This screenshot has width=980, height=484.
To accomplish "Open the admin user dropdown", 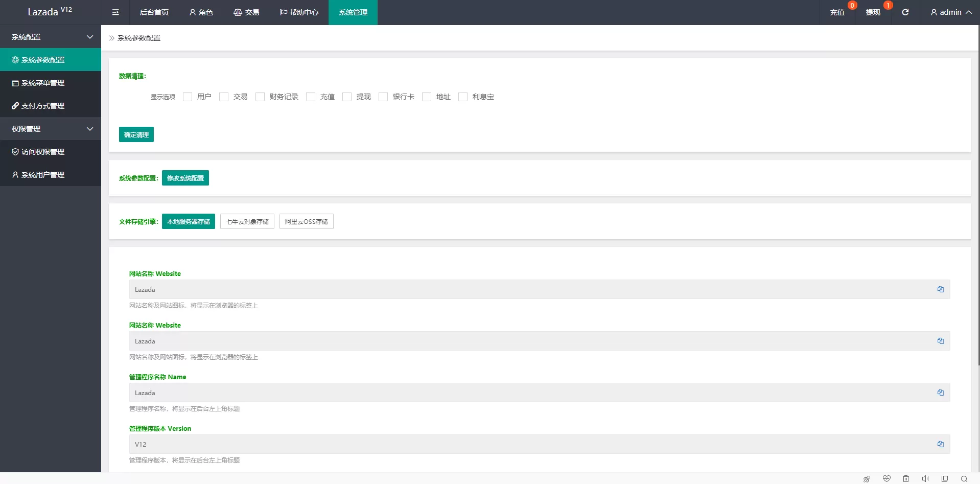I will click(950, 12).
